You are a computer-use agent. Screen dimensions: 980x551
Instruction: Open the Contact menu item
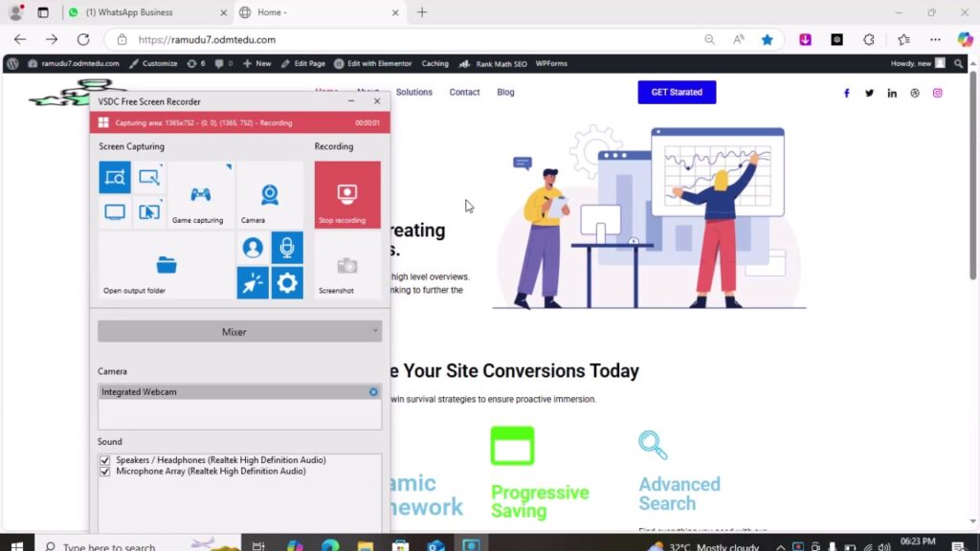click(464, 93)
